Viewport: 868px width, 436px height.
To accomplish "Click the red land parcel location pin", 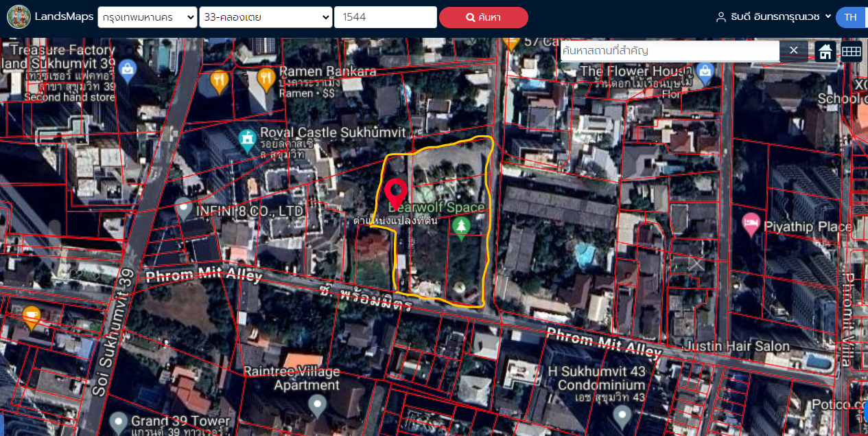I will pos(396,194).
